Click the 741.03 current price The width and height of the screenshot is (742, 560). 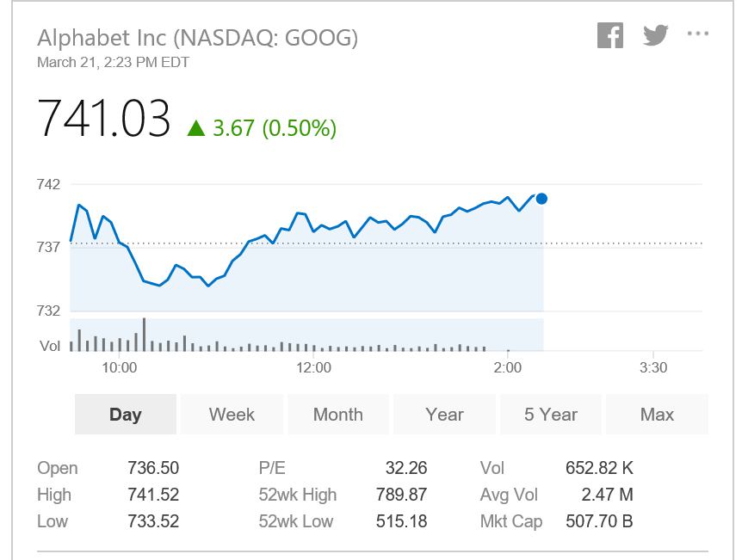[103, 118]
